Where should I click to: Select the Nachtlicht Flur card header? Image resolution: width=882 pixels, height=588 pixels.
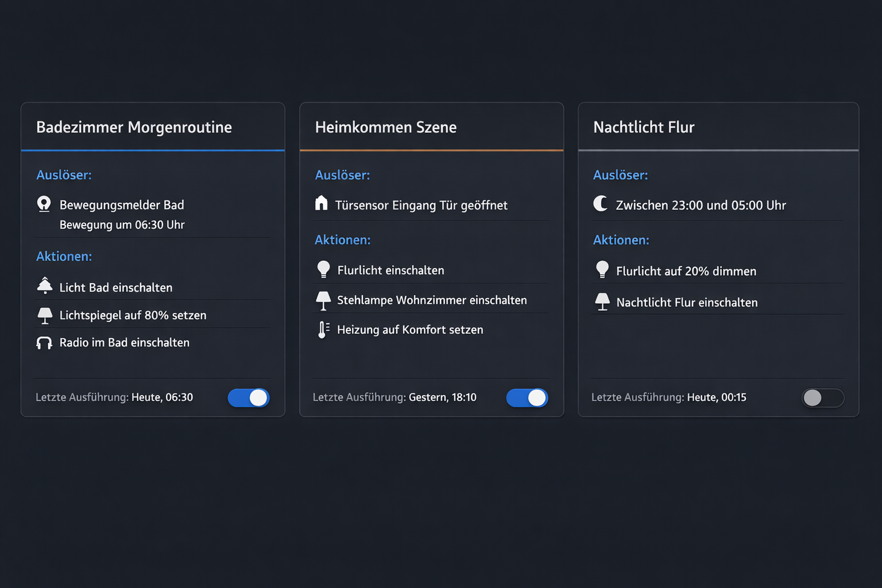click(x=643, y=127)
